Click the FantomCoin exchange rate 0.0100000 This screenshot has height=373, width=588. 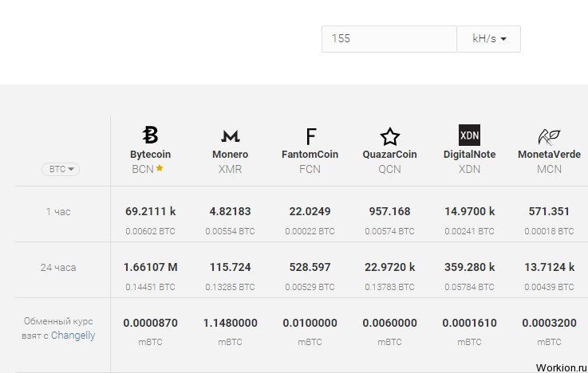tap(310, 324)
